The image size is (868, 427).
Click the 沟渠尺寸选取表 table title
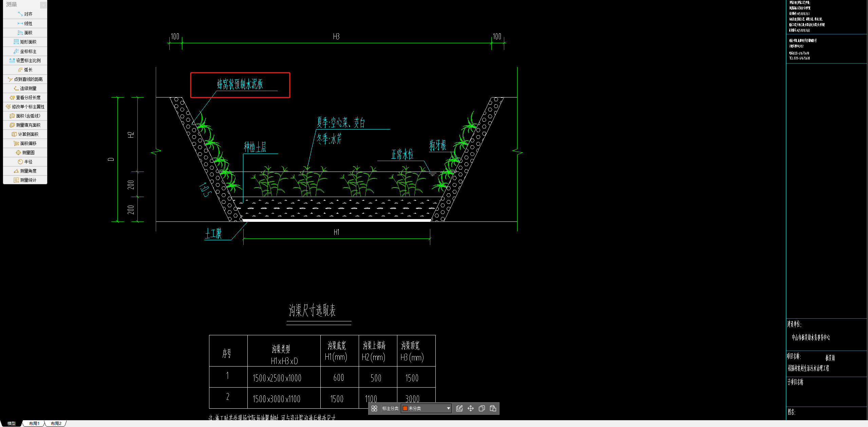(312, 310)
